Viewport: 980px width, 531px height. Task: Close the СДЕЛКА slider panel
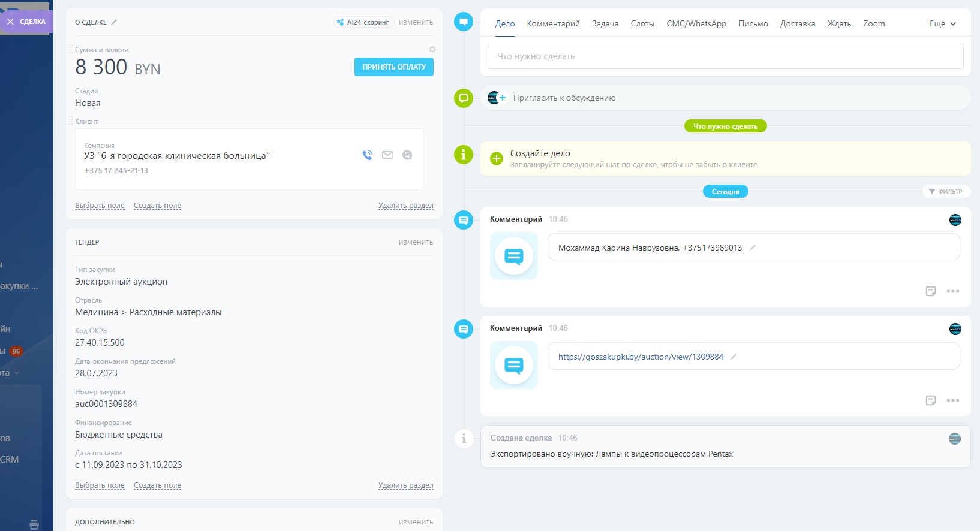point(10,22)
